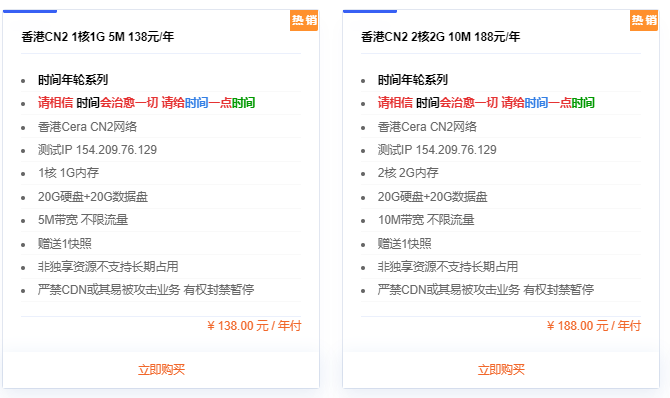Click 测试IP 154.209.76.129 in 1核1G card
670x398 pixels.
[x=97, y=150]
